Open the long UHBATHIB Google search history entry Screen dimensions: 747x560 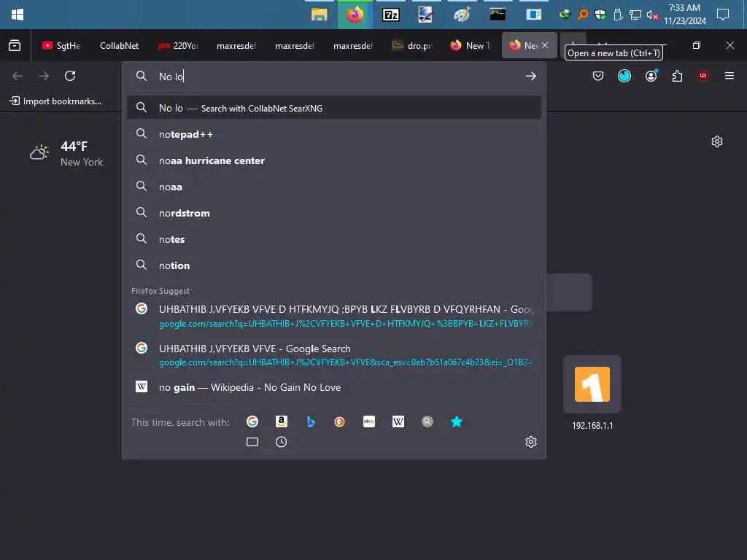[334, 316]
